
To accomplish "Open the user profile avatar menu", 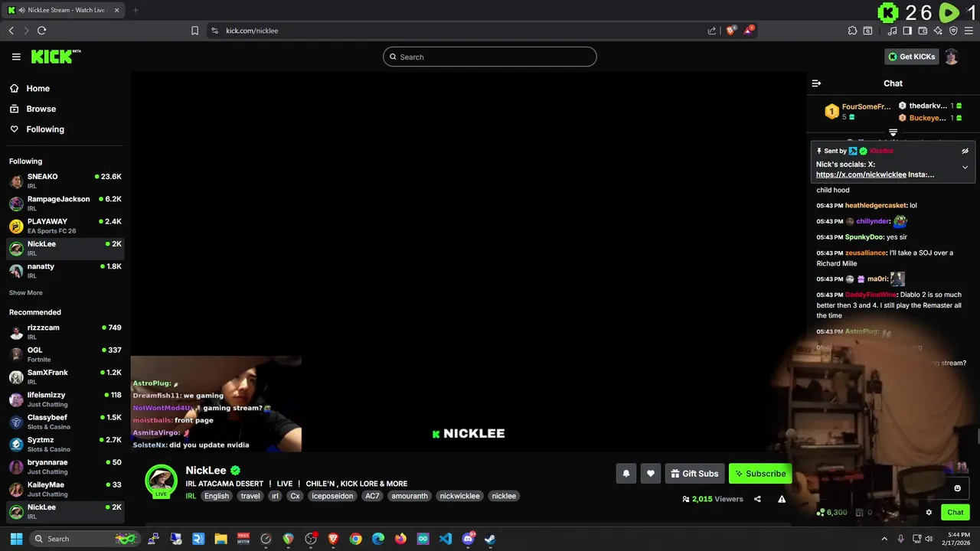I will coord(952,57).
